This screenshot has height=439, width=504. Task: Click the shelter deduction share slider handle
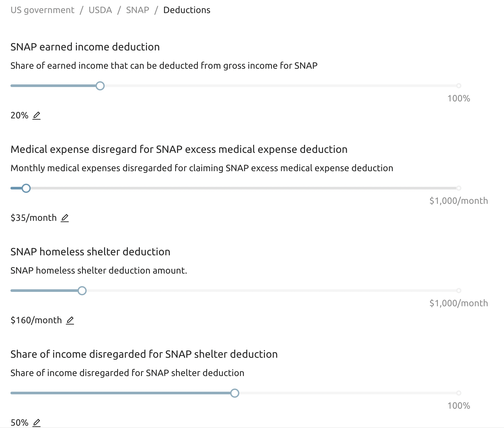235,393
